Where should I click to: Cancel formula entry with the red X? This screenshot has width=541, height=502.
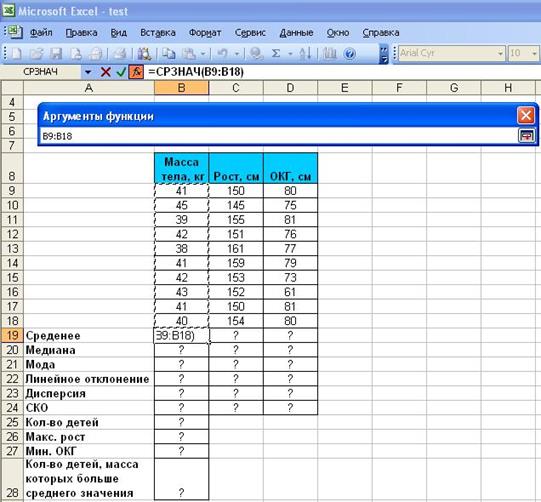tap(106, 72)
